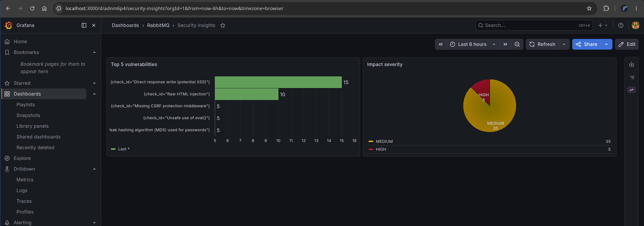
Task: Open Alerting in the sidebar
Action: pos(23,222)
